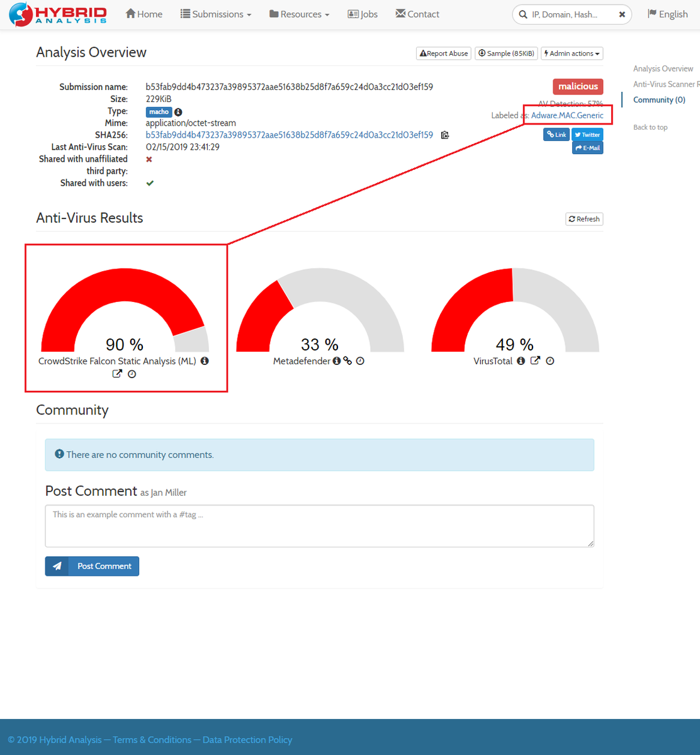
Task: Jump to Analysis Overview in the sidebar
Action: (663, 69)
